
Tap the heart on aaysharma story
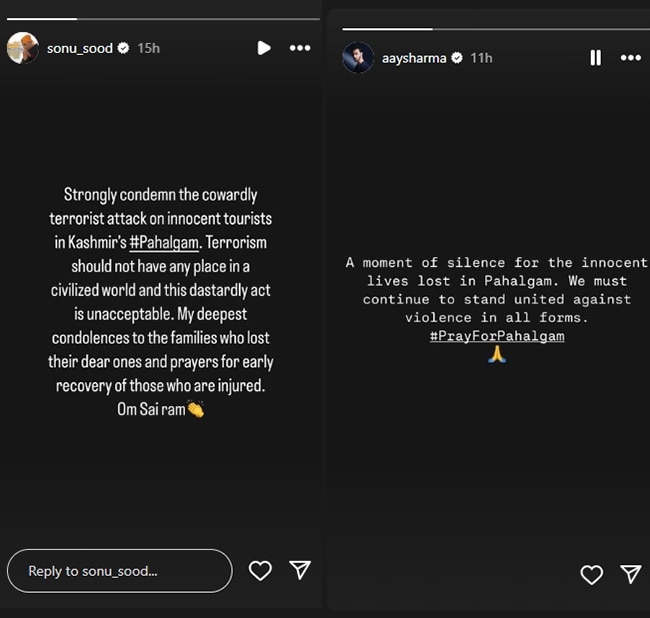click(x=592, y=574)
